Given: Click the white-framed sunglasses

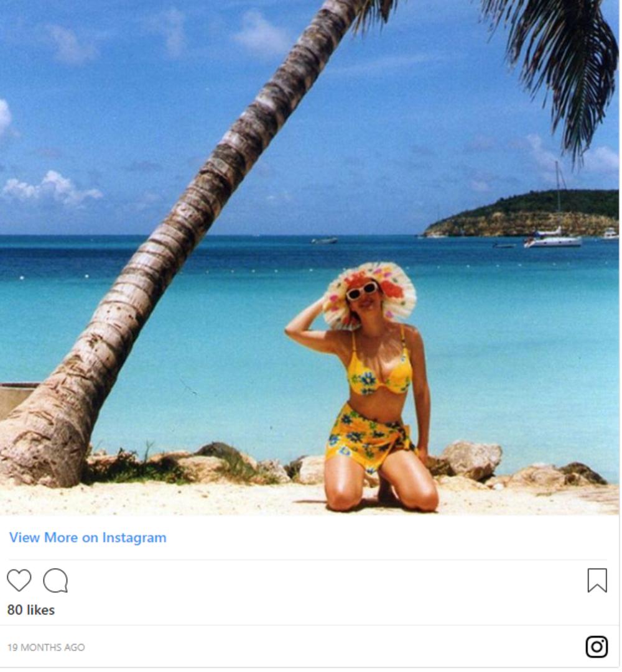Looking at the screenshot, I should tap(361, 290).
